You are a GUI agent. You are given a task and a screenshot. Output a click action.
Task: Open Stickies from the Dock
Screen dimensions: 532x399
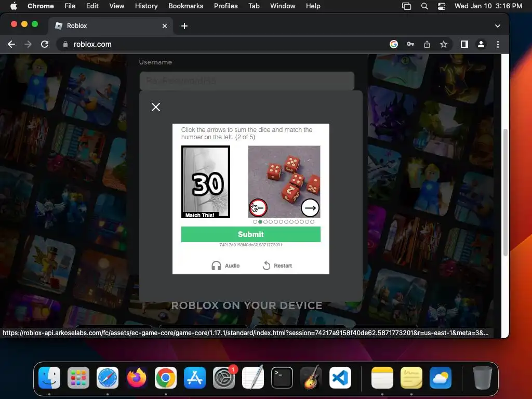[411, 378]
